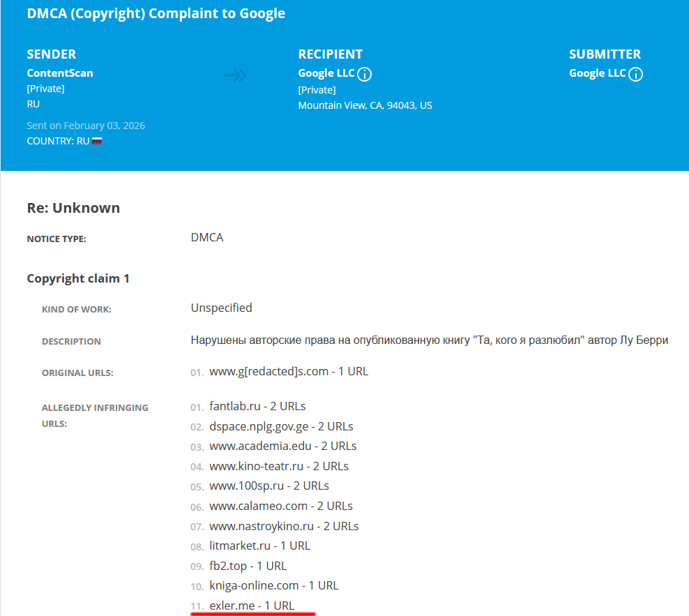Expand the www.100sp.ru URLs entry

(x=269, y=486)
